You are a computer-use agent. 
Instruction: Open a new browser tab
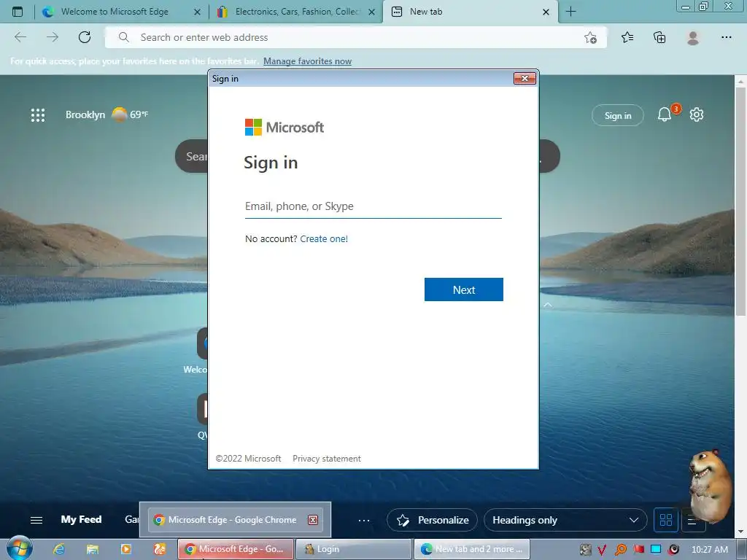click(570, 12)
